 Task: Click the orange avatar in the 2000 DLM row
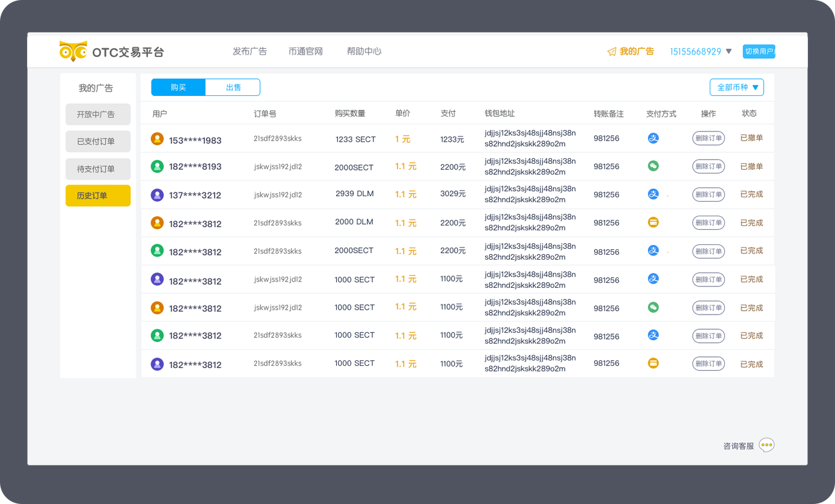157,223
